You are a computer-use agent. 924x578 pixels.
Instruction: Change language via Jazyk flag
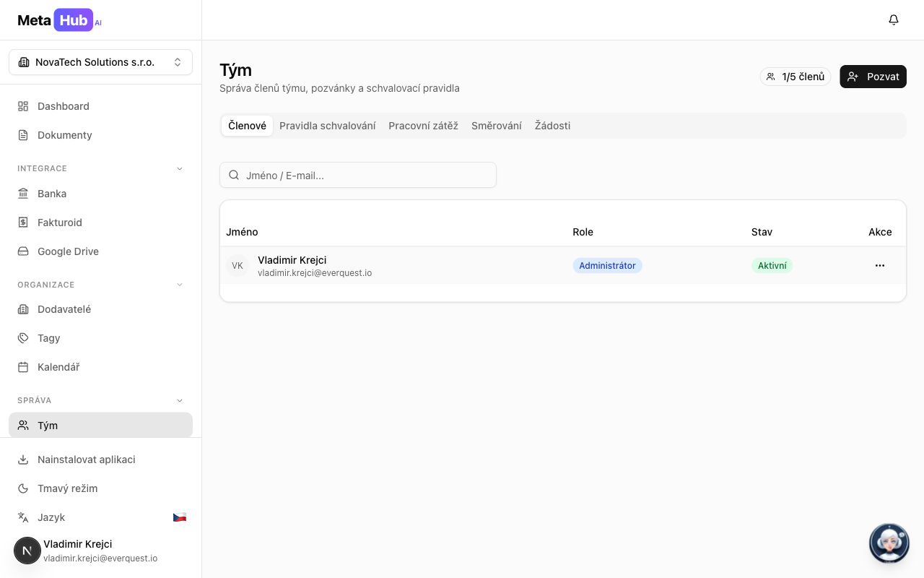click(179, 517)
